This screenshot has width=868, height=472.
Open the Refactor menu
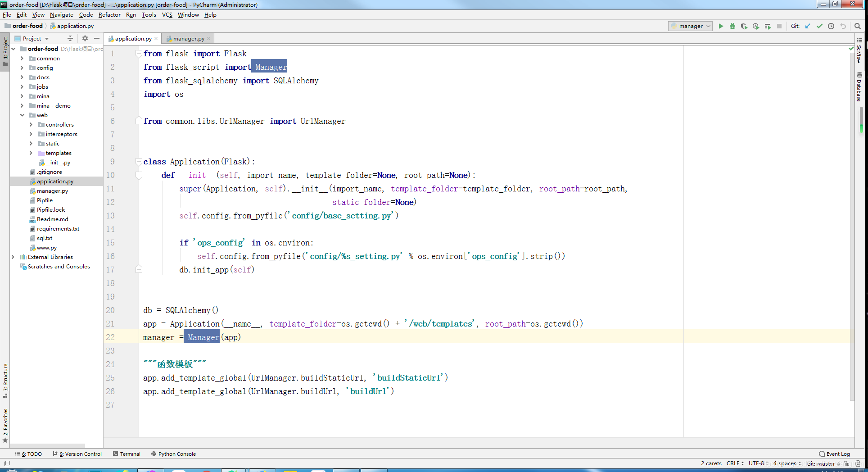pyautogui.click(x=109, y=15)
